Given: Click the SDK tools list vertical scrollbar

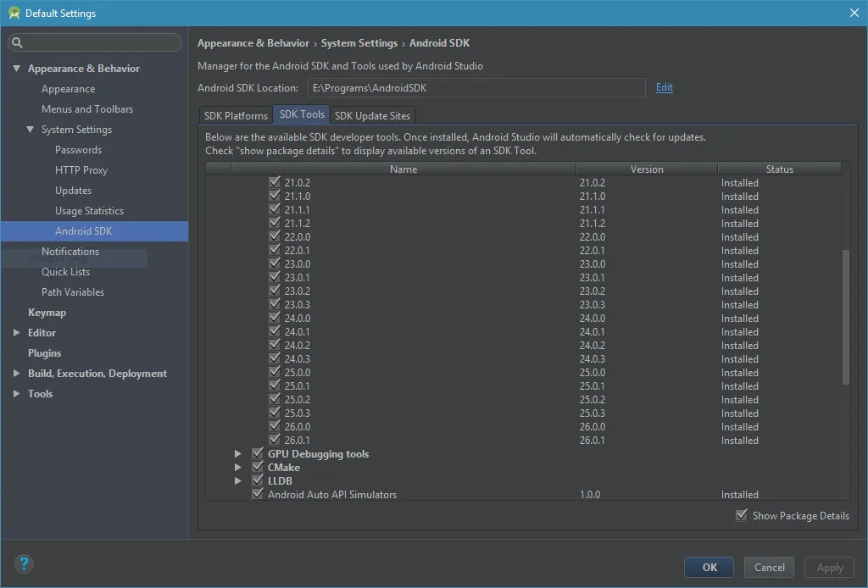Looking at the screenshot, I should pos(845,317).
